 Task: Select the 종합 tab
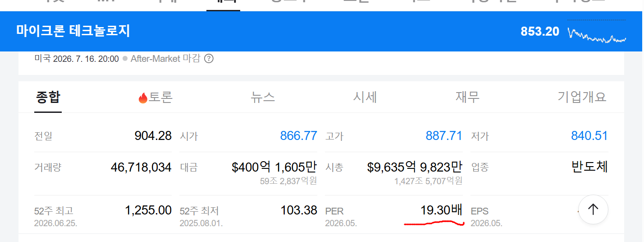48,97
